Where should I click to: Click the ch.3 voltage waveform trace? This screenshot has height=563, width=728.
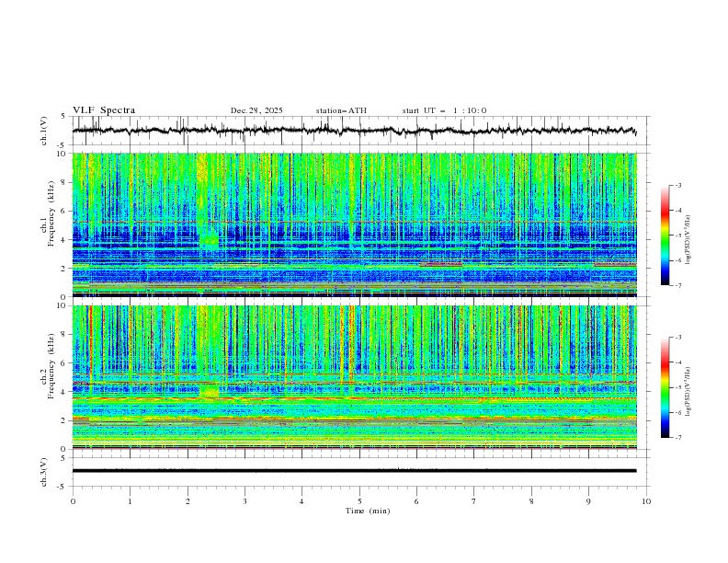354,471
